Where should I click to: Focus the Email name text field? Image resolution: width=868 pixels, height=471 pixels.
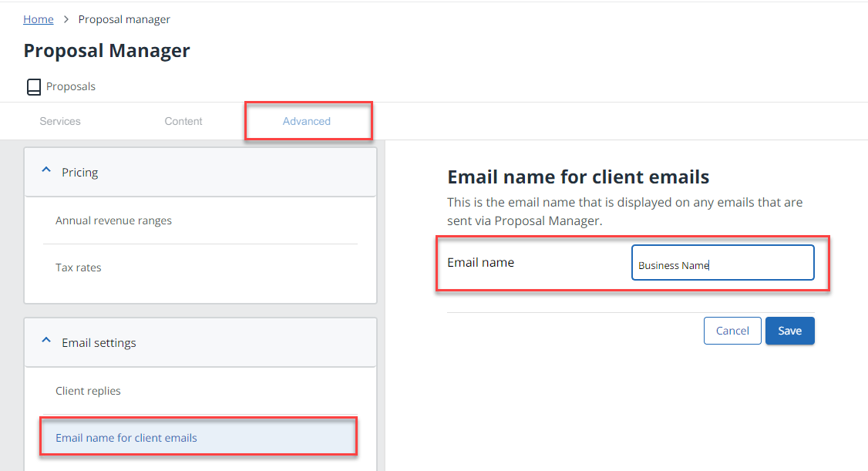click(722, 263)
